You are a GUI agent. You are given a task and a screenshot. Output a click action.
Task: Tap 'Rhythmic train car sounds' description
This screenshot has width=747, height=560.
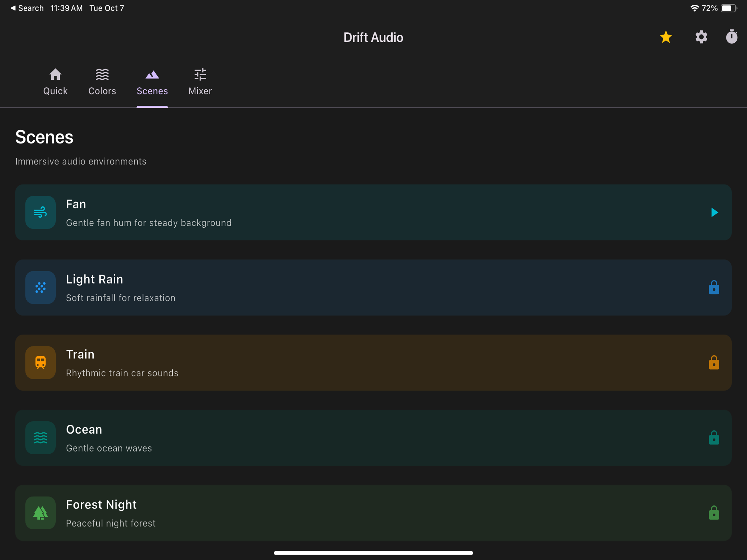pos(122,373)
